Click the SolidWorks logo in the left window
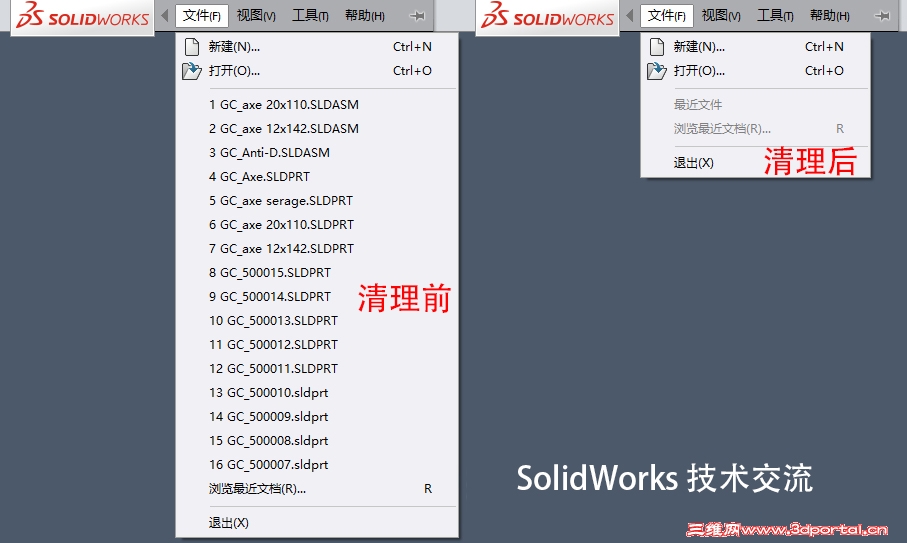Image resolution: width=907 pixels, height=543 pixels. click(x=83, y=16)
